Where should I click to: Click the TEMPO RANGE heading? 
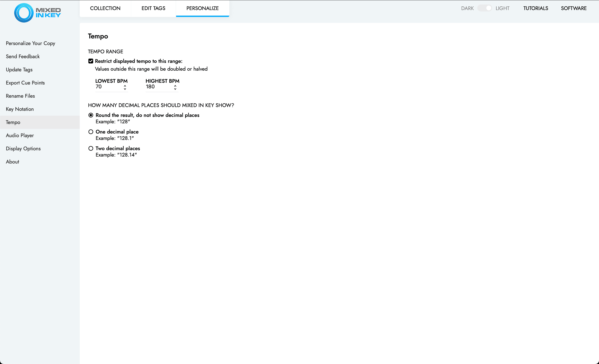[x=106, y=51]
